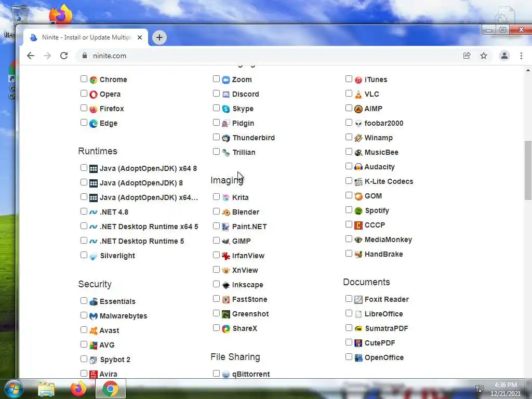Click the Java (AdoptOpenJDK) 8 label
Screen dimensions: 532x399
pyautogui.click(x=141, y=183)
